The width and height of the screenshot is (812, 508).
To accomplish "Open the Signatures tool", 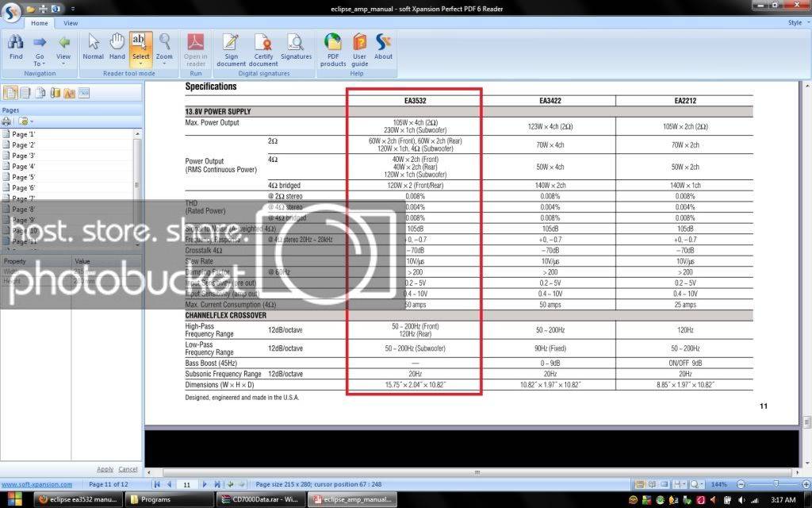I will [x=296, y=47].
